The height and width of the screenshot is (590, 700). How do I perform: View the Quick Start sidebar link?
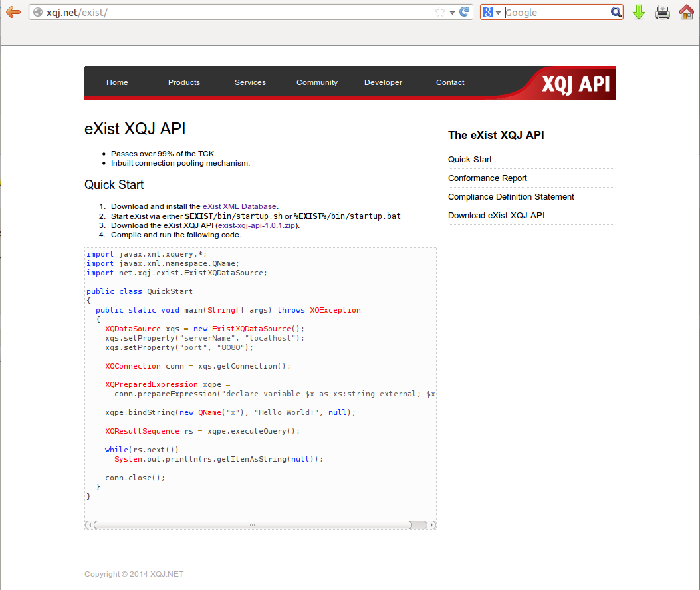coord(469,159)
